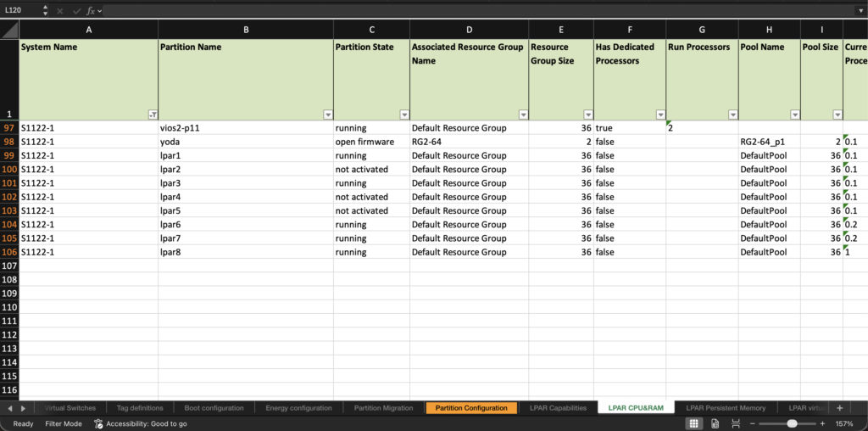Open the Partition State filter dropdown
The image size is (868, 431).
(404, 115)
